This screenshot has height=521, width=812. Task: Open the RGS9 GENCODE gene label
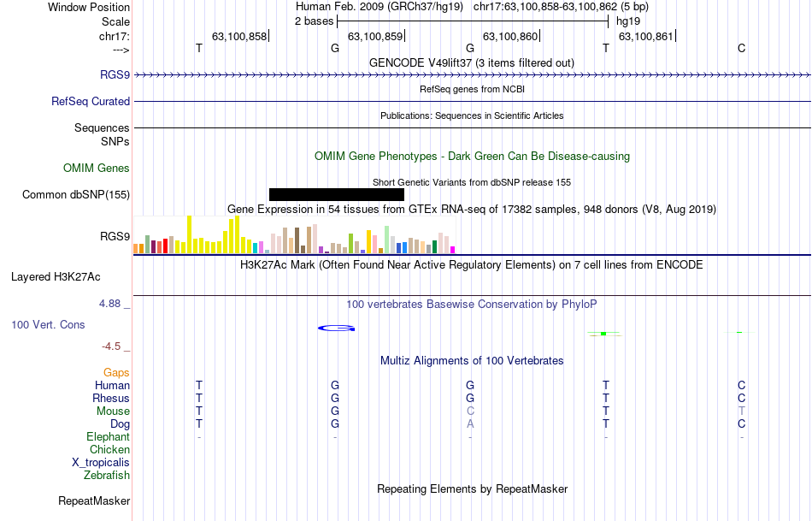[115, 75]
